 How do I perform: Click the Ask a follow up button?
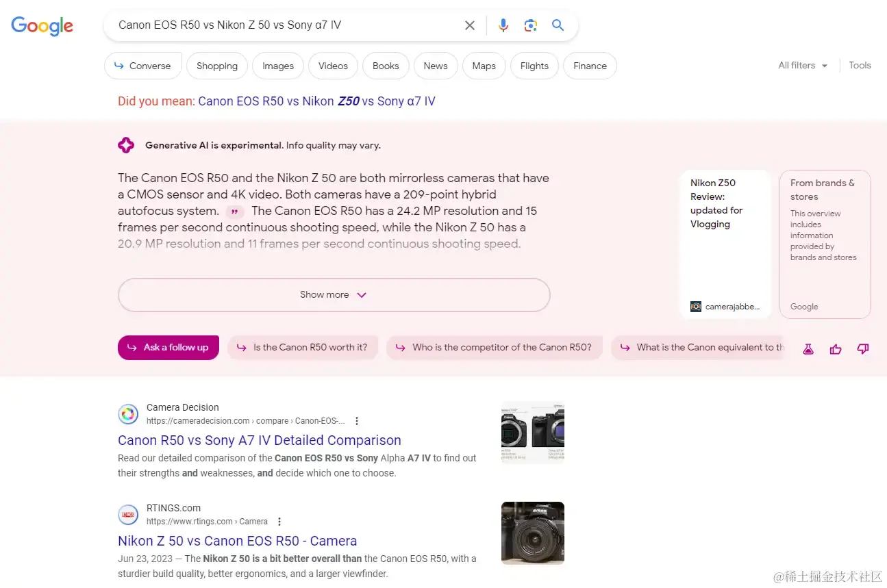(168, 348)
